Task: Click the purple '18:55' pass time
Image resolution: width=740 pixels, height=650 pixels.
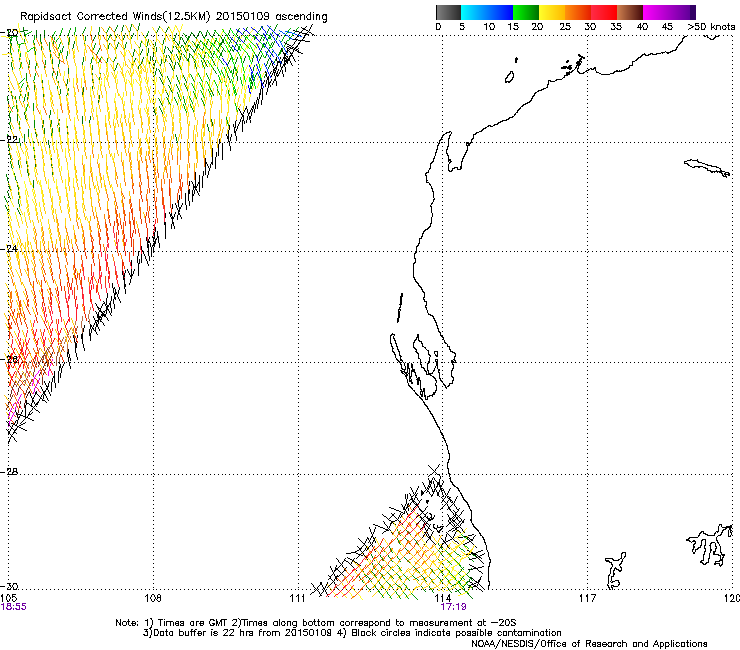Action: click(14, 607)
